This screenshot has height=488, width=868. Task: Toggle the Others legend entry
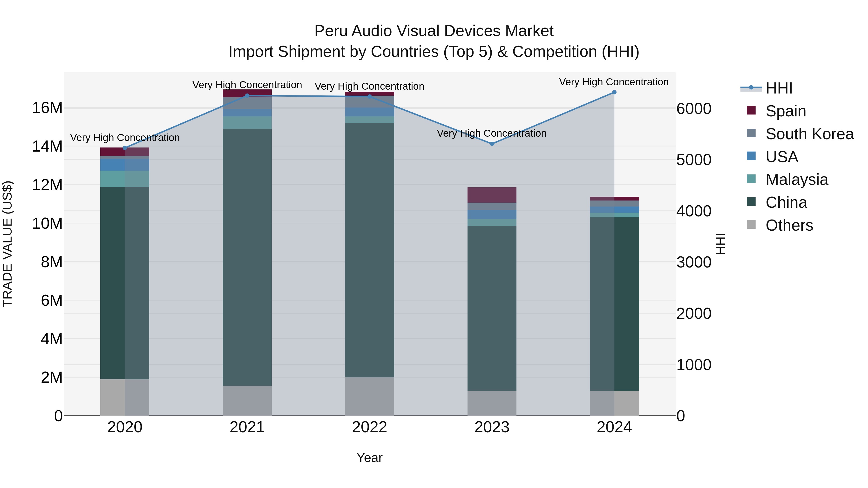[780, 225]
